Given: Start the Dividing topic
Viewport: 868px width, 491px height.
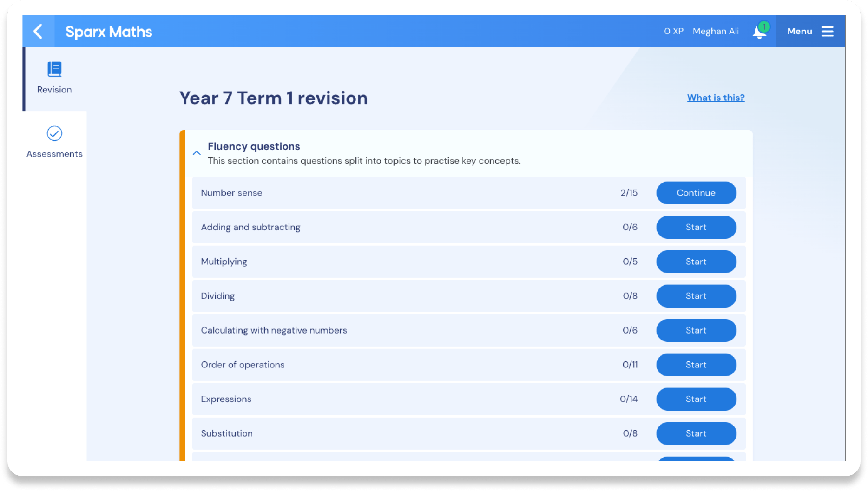Looking at the screenshot, I should pyautogui.click(x=696, y=296).
